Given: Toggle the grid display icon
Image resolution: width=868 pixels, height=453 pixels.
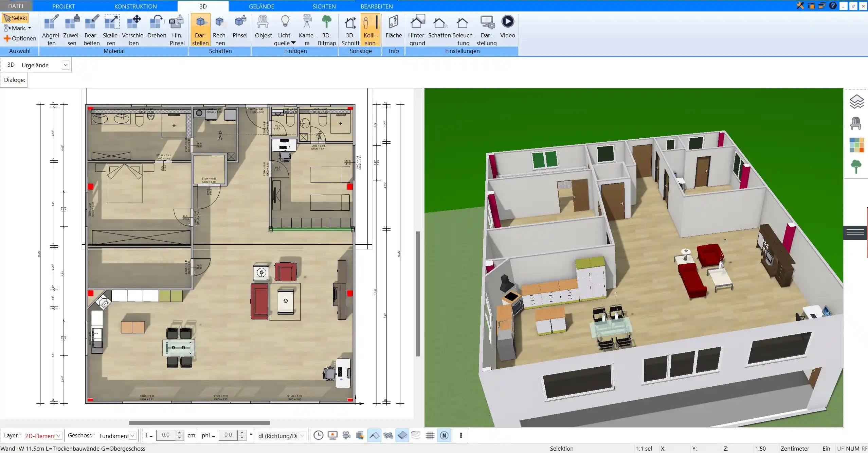Looking at the screenshot, I should [x=430, y=435].
